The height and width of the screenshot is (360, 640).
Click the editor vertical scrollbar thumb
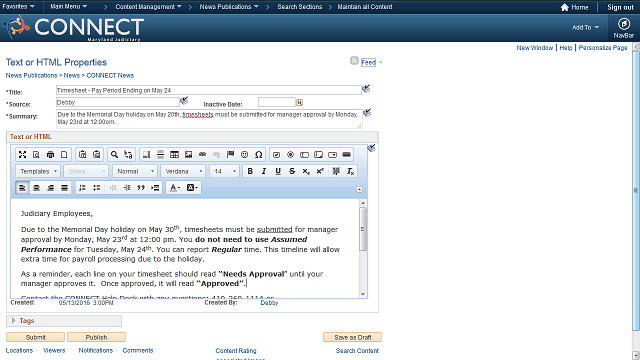pyautogui.click(x=363, y=229)
